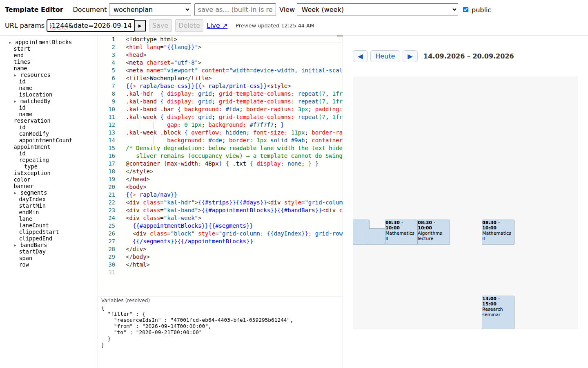Click the date range 14.09.2026 – 20.09.2026

469,56
